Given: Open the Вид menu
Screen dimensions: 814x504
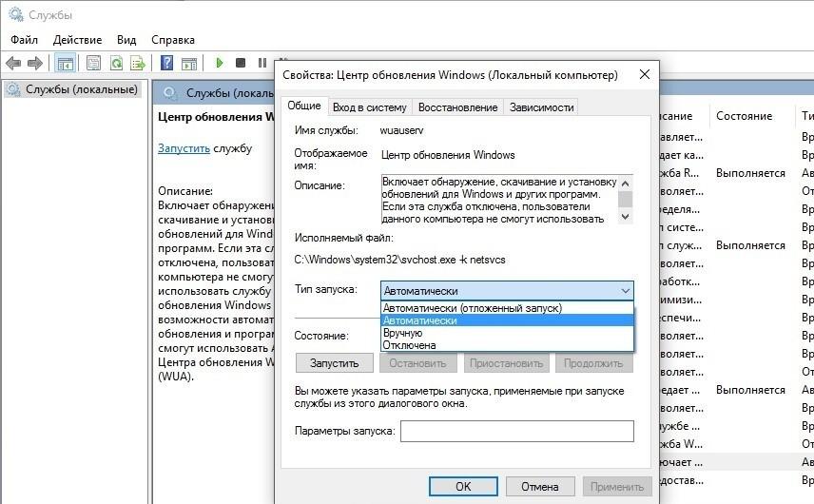Looking at the screenshot, I should (x=126, y=40).
